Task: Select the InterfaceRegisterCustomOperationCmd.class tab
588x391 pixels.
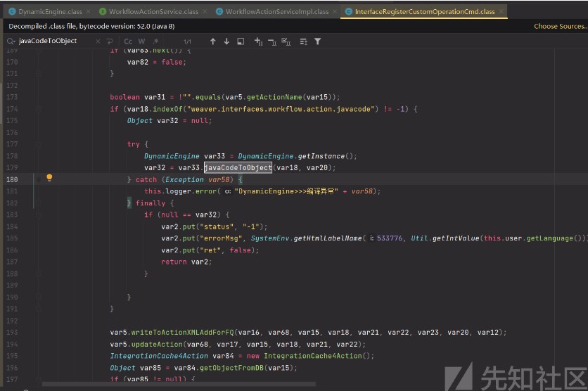Action: pos(424,12)
